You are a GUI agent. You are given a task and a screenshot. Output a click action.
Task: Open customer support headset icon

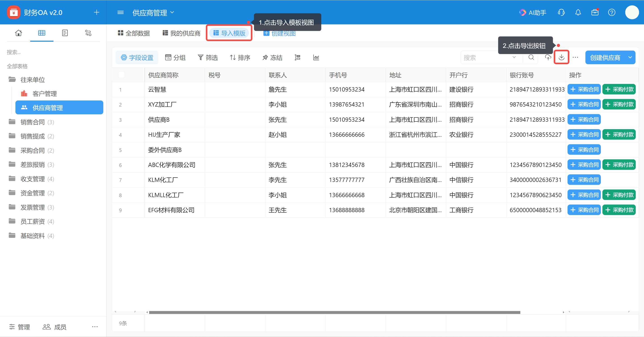(x=561, y=12)
